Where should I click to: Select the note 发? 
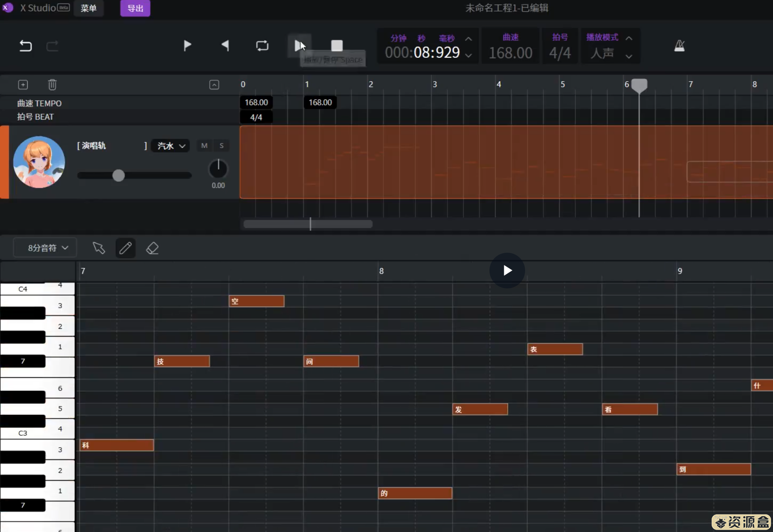click(480, 409)
